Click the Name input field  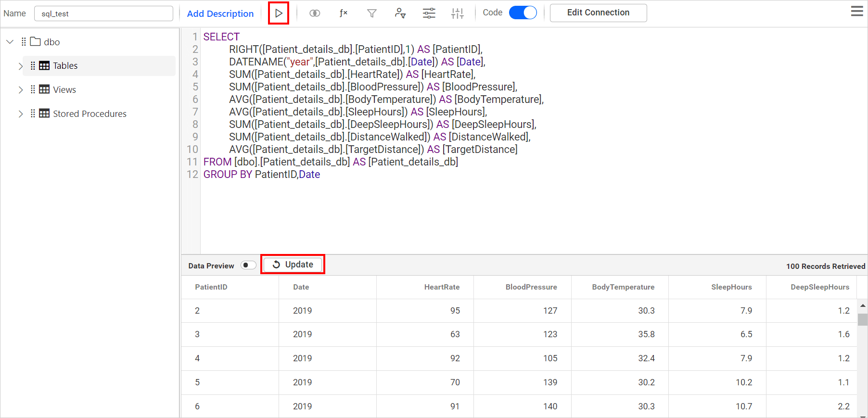(103, 13)
